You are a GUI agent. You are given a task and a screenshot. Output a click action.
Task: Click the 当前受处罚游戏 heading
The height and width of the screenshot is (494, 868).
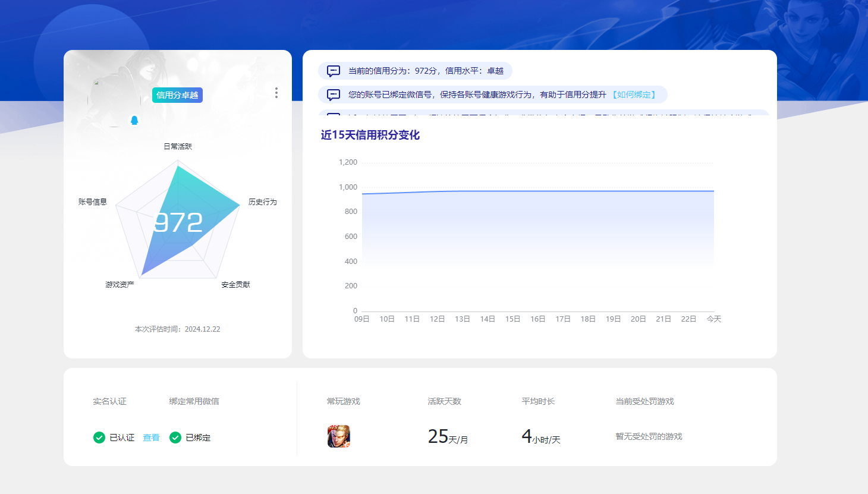[644, 401]
